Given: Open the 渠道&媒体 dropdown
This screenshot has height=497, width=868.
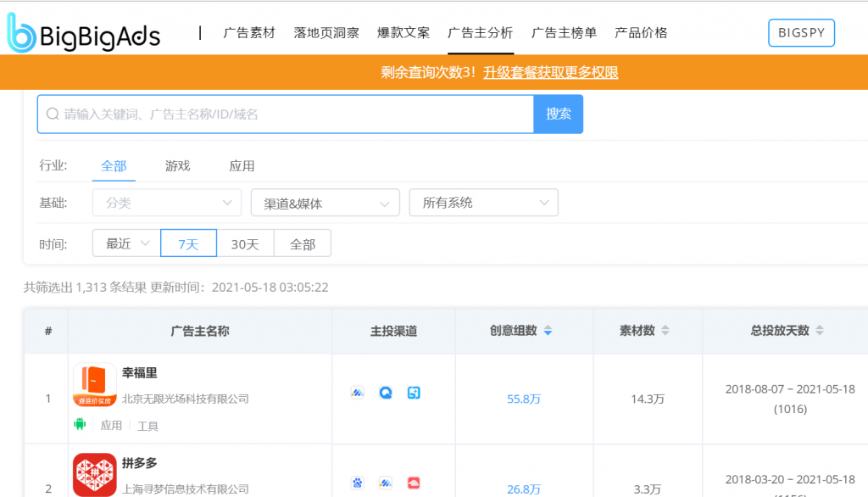Looking at the screenshot, I should pos(325,203).
